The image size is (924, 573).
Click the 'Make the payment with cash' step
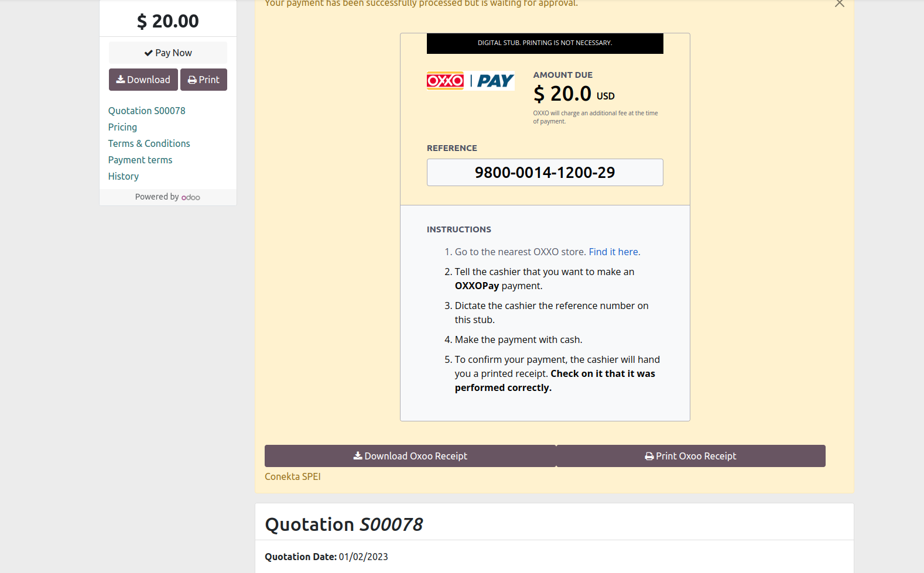(519, 339)
